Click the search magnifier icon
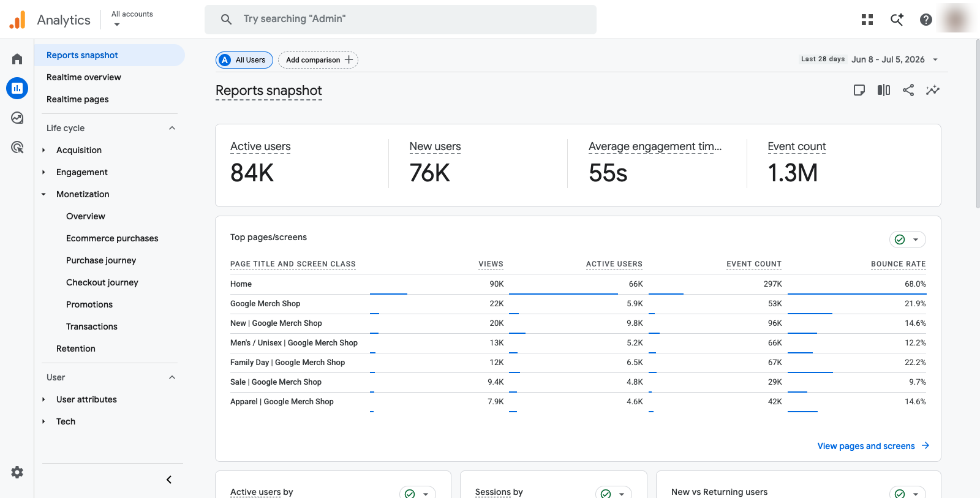This screenshot has height=498, width=980. pos(226,19)
